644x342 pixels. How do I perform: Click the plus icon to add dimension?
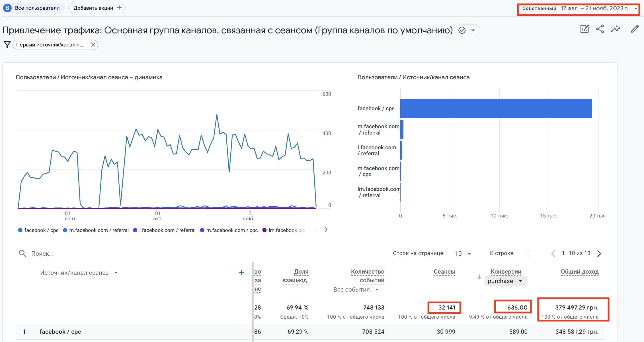241,272
